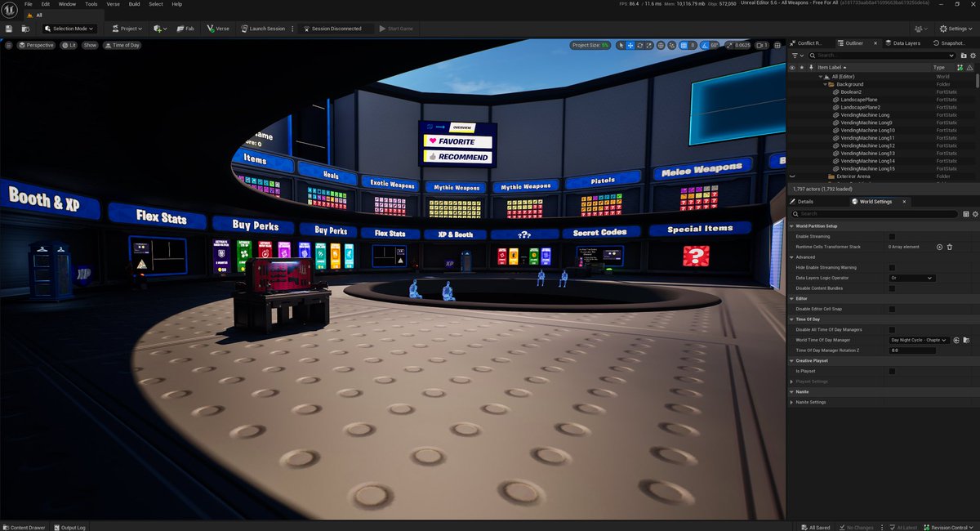
Task: Open the Outliner settings gear
Action: point(973,56)
